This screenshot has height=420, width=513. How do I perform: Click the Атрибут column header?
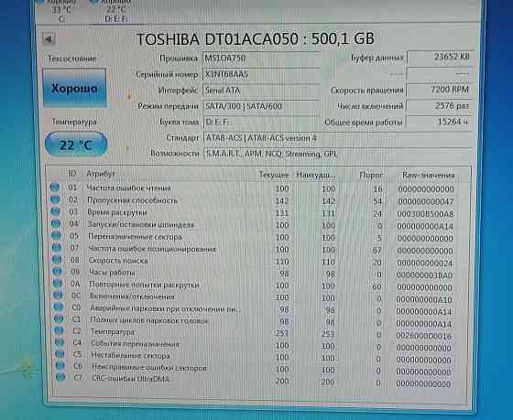[101, 174]
